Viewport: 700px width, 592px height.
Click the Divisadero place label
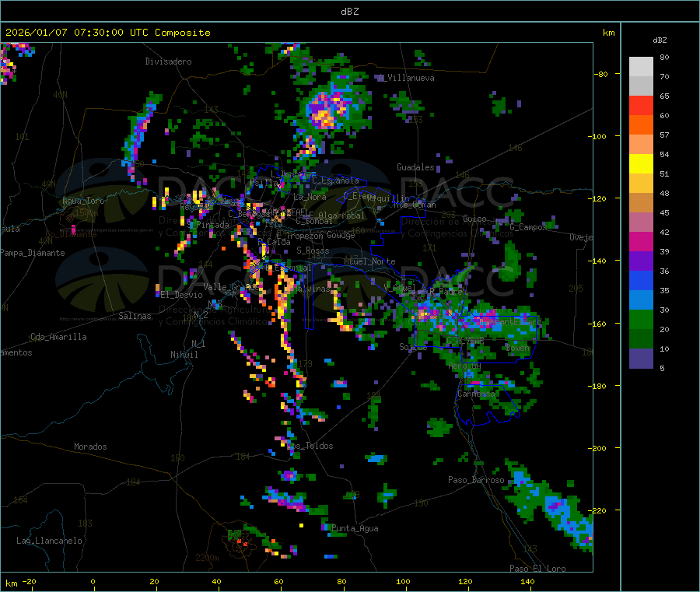pos(168,61)
